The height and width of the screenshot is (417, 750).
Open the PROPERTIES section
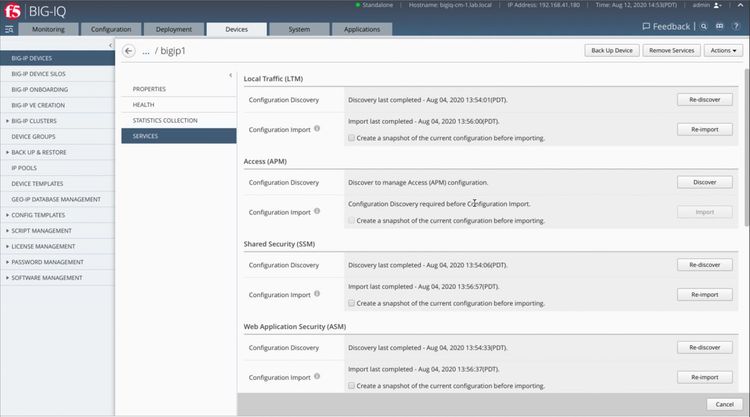coord(178,89)
